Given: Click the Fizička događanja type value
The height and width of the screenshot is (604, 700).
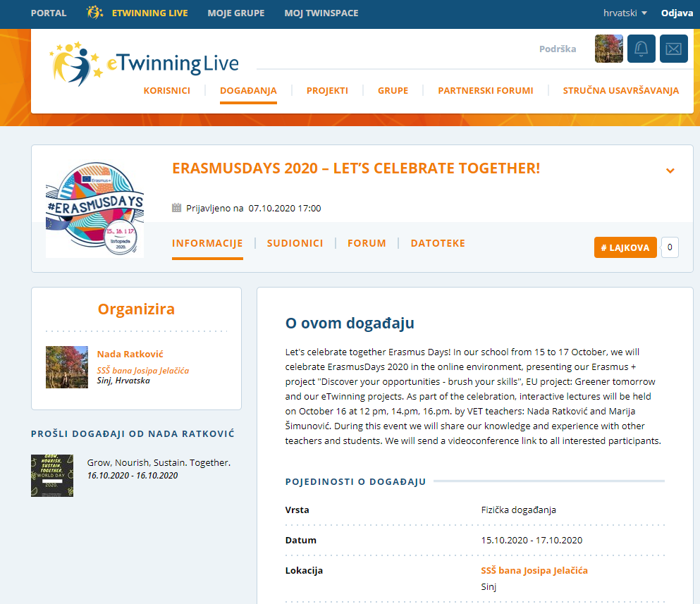Looking at the screenshot, I should point(518,510).
